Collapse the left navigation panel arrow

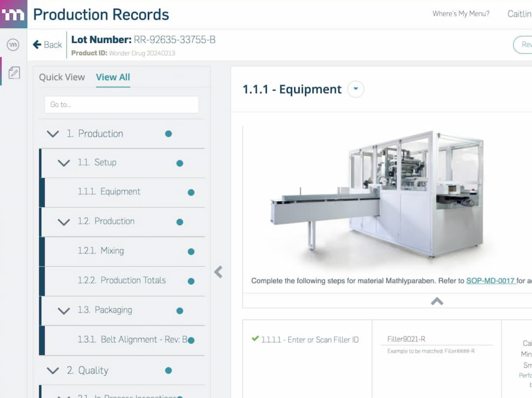pos(218,272)
